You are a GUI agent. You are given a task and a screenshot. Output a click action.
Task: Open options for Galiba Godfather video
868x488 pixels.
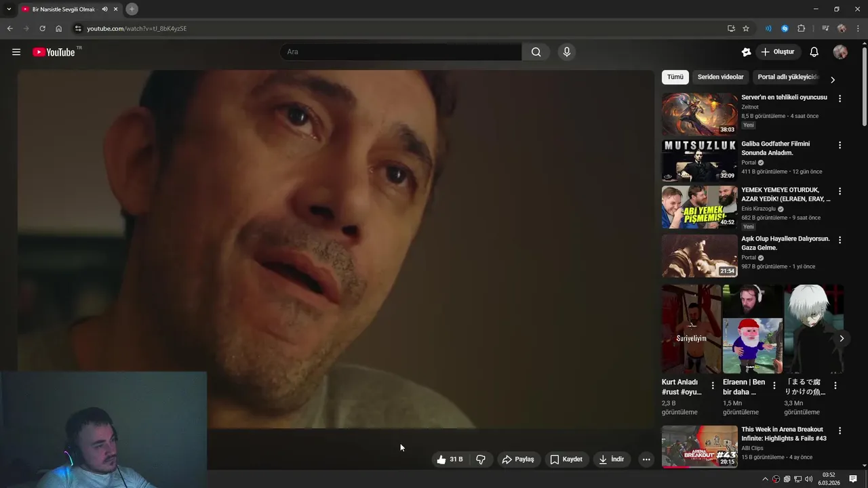(840, 145)
